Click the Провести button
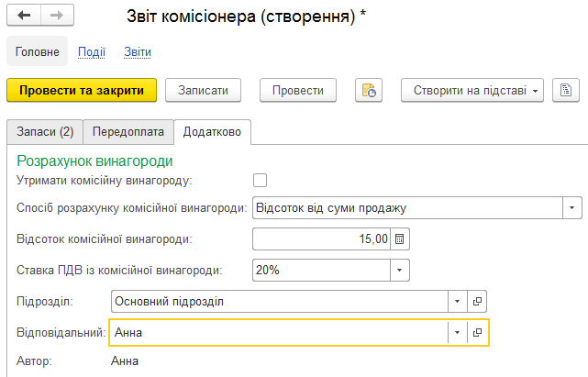588x377 pixels. 298,91
